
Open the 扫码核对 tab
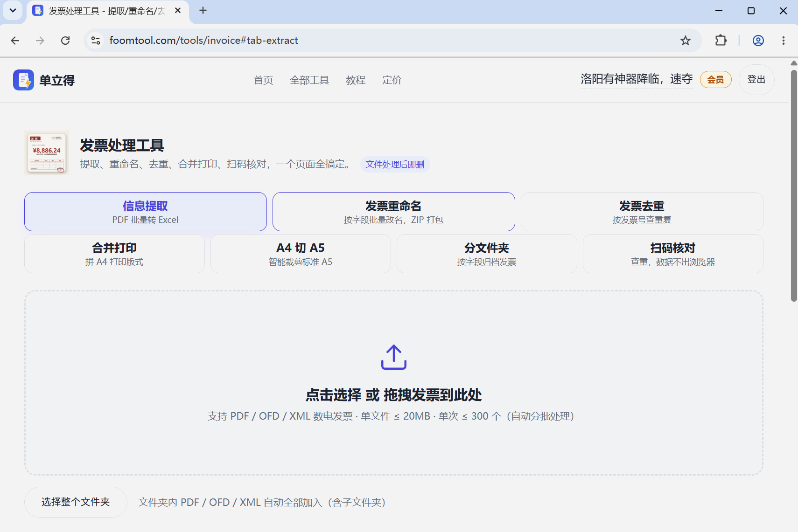673,254
